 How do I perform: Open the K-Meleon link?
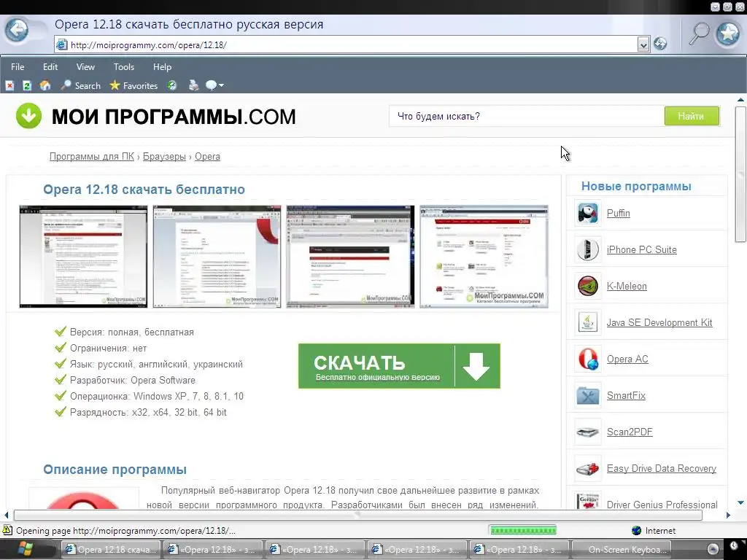click(627, 286)
